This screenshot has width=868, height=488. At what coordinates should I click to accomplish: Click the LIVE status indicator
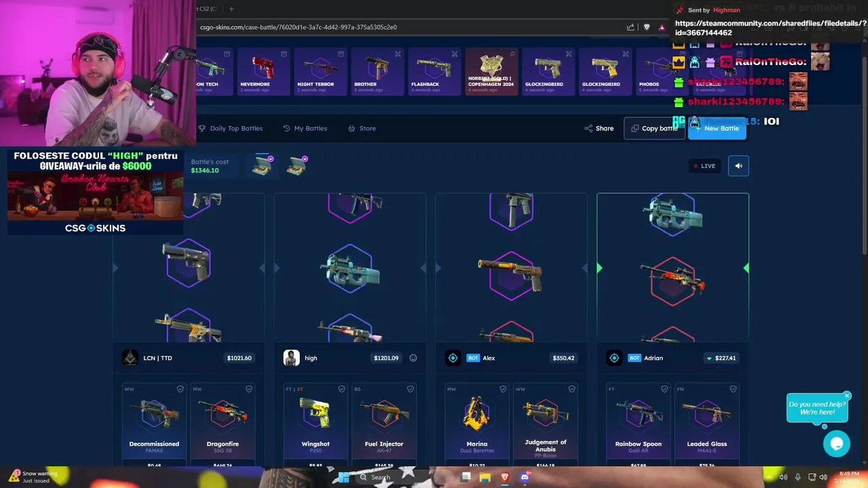[x=704, y=166]
